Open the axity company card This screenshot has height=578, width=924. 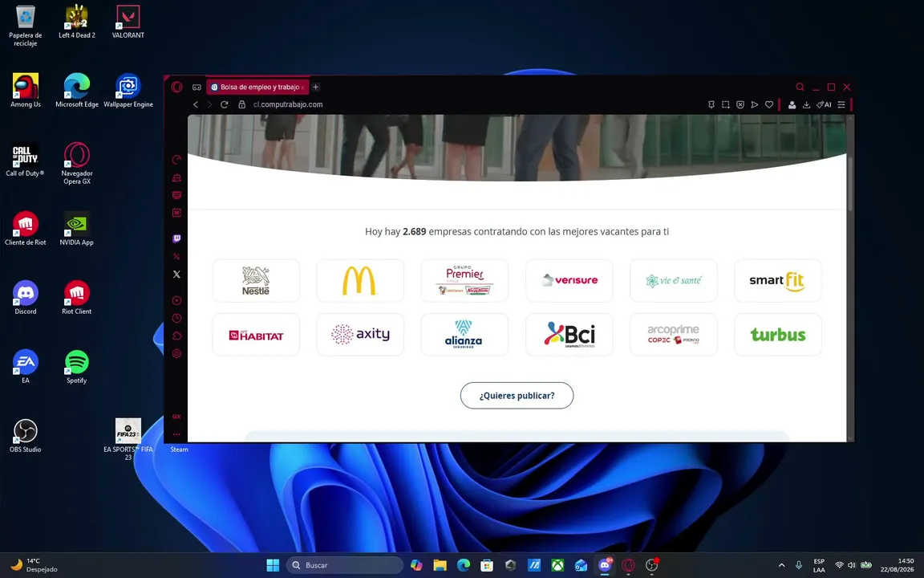point(360,335)
